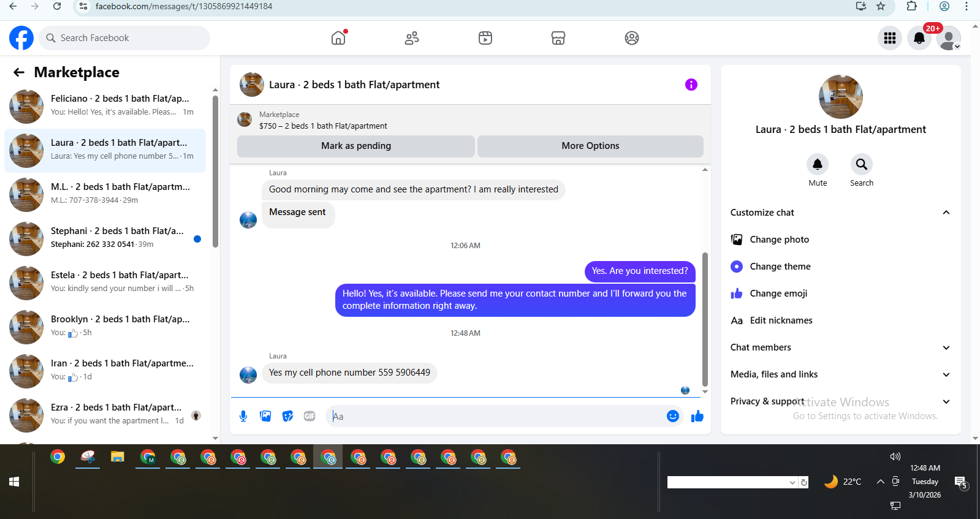Open browser extensions puzzle icon

912,6
